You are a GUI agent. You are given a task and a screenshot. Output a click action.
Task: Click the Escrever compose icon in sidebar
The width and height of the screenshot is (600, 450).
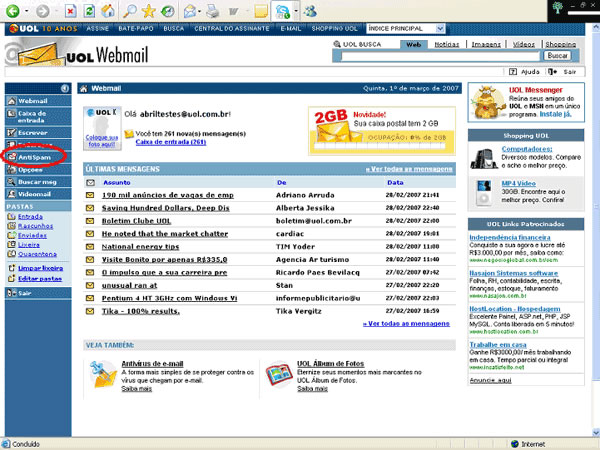[x=10, y=131]
